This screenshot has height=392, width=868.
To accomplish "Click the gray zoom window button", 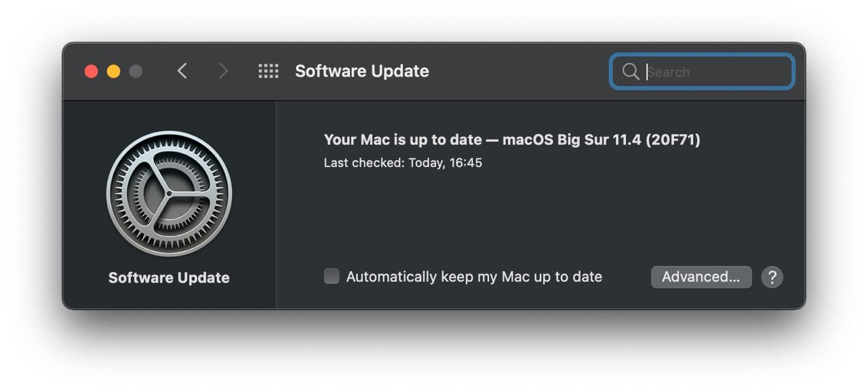I will [x=136, y=71].
